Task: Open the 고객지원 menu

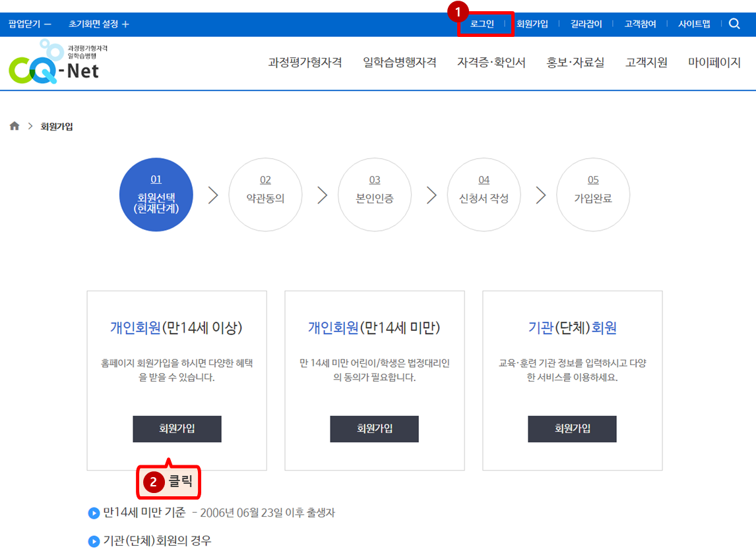Action: pyautogui.click(x=646, y=62)
